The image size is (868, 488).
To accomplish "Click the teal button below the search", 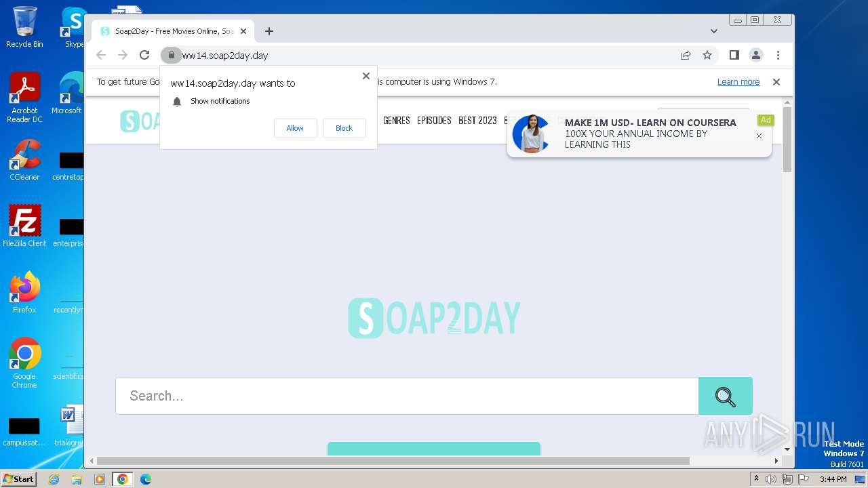I will click(x=434, y=449).
